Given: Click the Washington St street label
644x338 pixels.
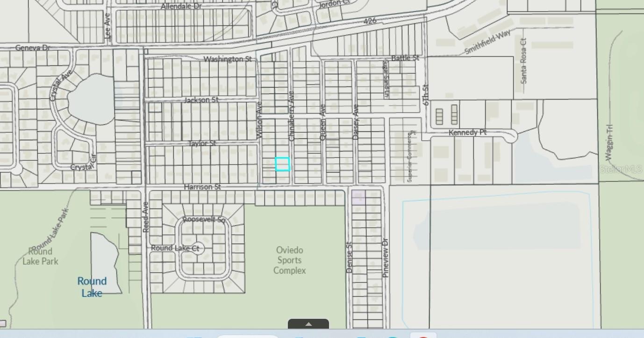Looking at the screenshot, I should pyautogui.click(x=227, y=59).
